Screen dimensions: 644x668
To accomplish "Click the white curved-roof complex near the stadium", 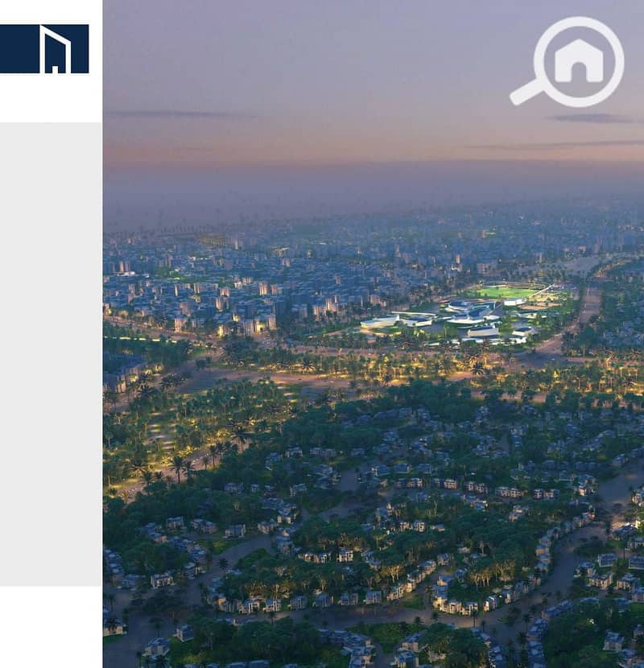I will coord(450,320).
